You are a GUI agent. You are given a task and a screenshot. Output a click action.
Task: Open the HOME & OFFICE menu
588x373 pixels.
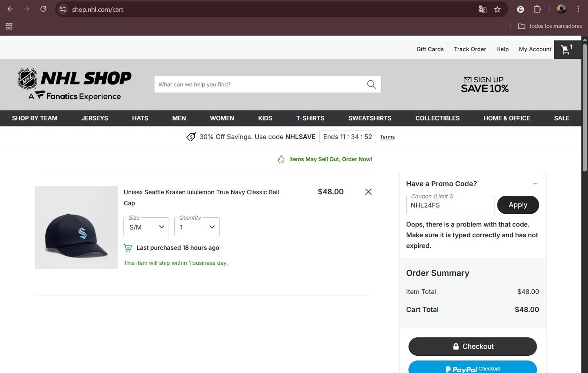click(506, 118)
